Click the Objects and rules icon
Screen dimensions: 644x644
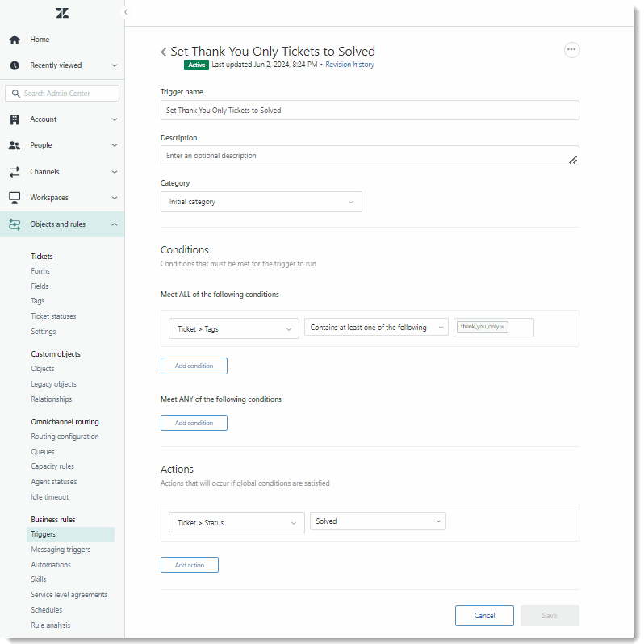15,224
